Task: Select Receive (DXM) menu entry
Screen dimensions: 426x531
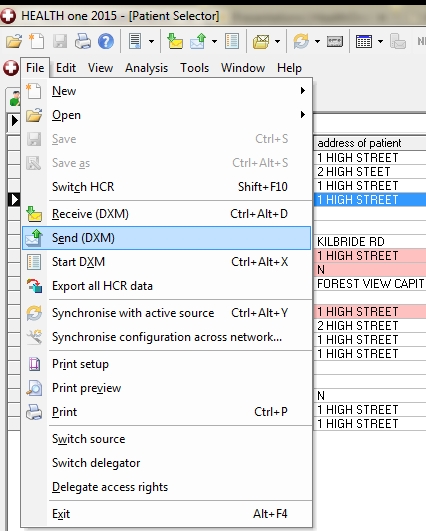Action: click(x=166, y=214)
